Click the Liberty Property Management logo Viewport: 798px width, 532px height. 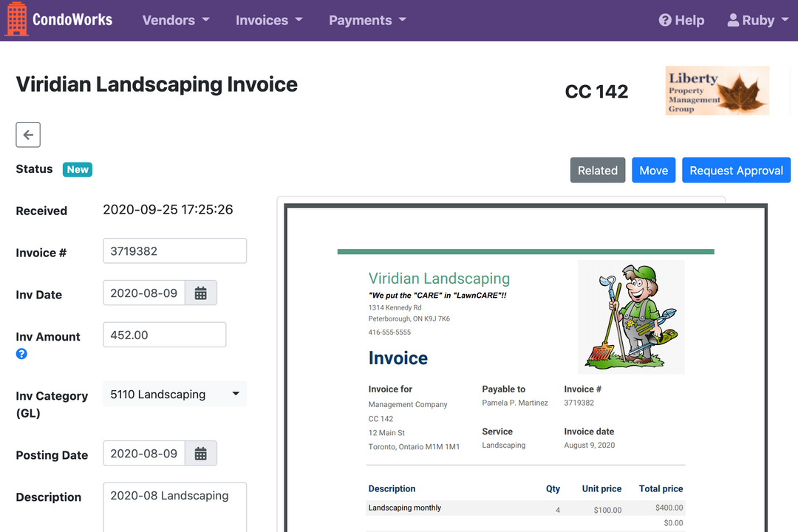717,90
